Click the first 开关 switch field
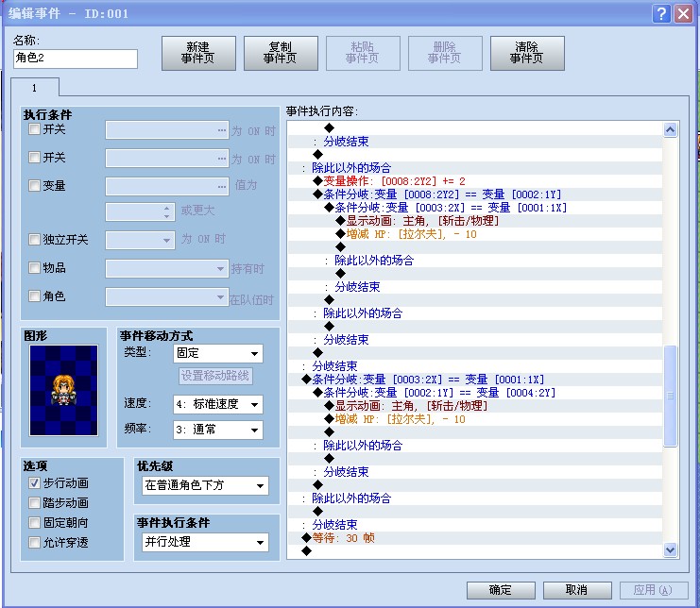Screen dimensions: 700x608 click(167, 129)
